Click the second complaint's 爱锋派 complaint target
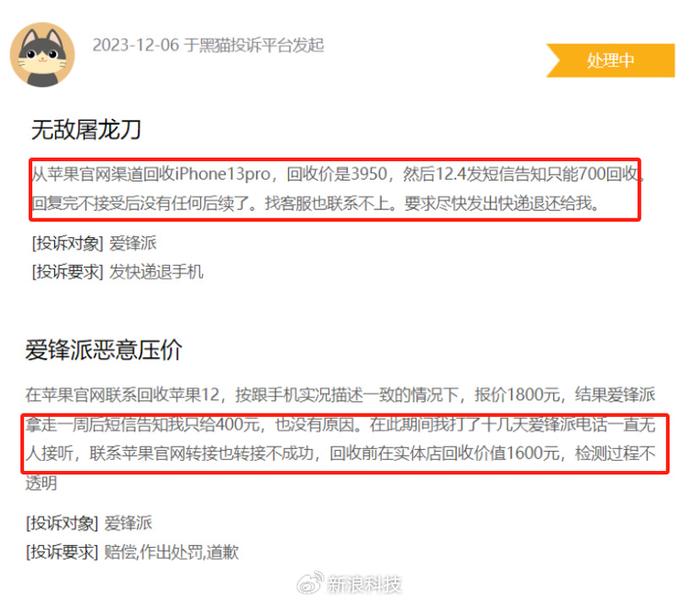This screenshot has height=601, width=700. [x=128, y=522]
